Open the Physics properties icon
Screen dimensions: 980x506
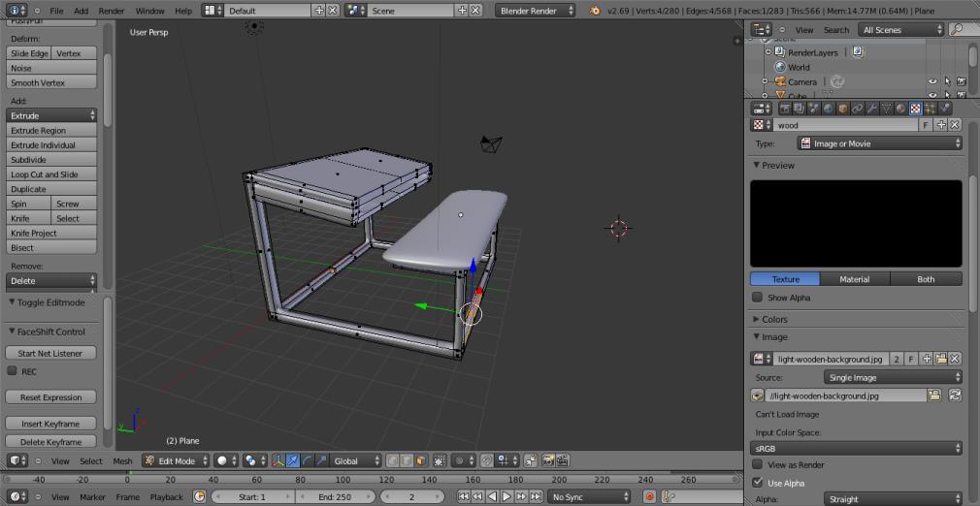pyautogui.click(x=945, y=109)
